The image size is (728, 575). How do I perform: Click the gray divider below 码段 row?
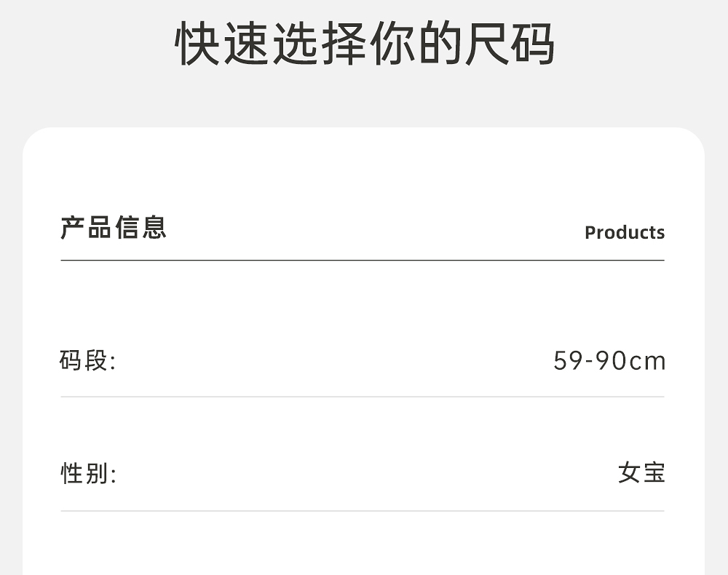coord(363,397)
